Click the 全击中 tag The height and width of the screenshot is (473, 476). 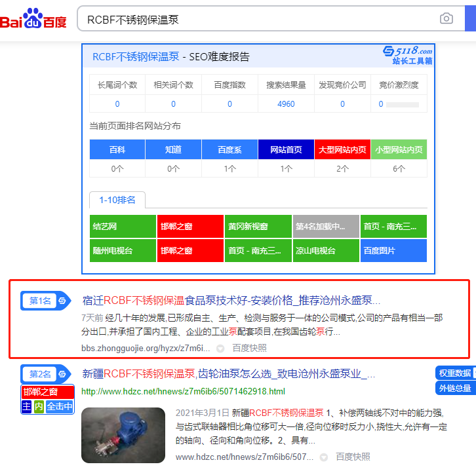pyautogui.click(x=60, y=406)
